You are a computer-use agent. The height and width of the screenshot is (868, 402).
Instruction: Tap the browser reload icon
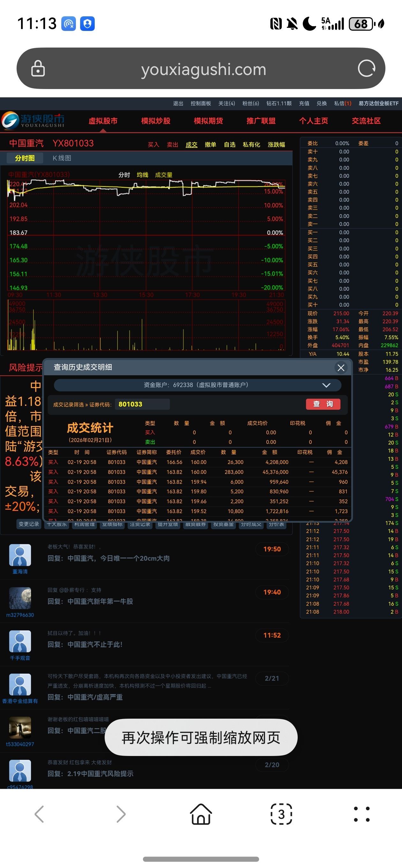366,69
